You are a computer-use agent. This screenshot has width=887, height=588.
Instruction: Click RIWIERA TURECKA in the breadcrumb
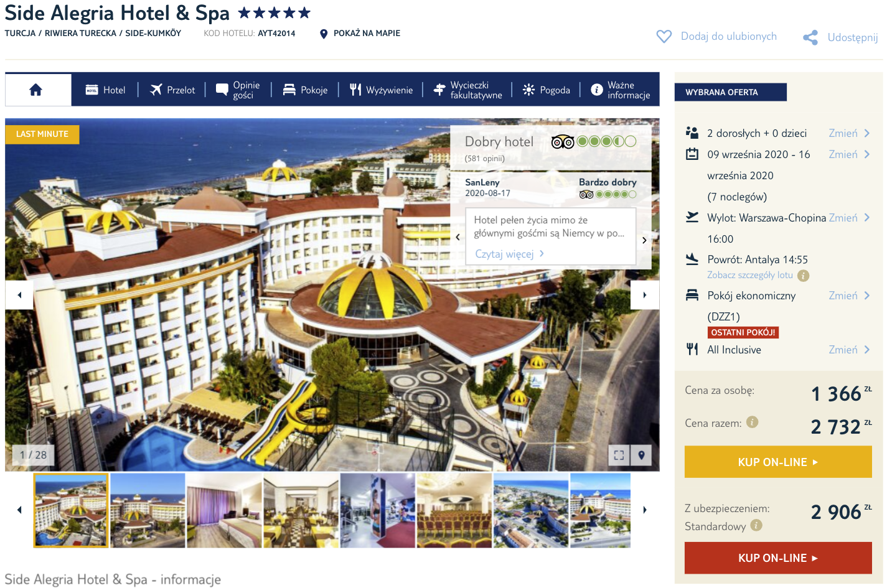[80, 34]
